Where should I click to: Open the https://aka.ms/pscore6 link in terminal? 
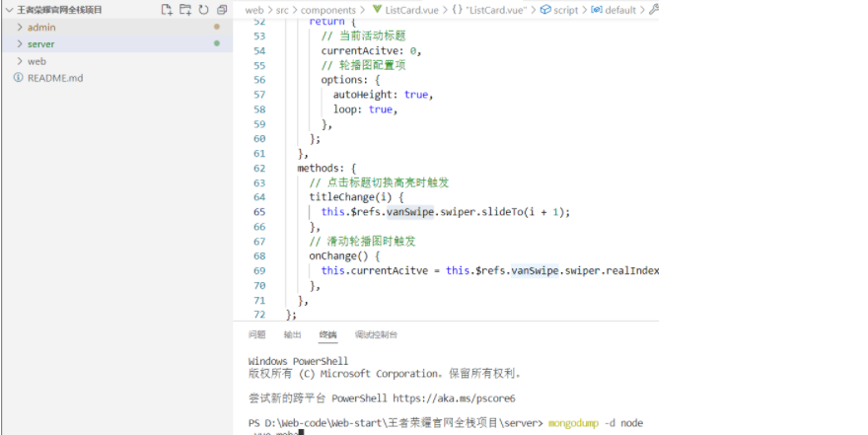[x=454, y=398]
